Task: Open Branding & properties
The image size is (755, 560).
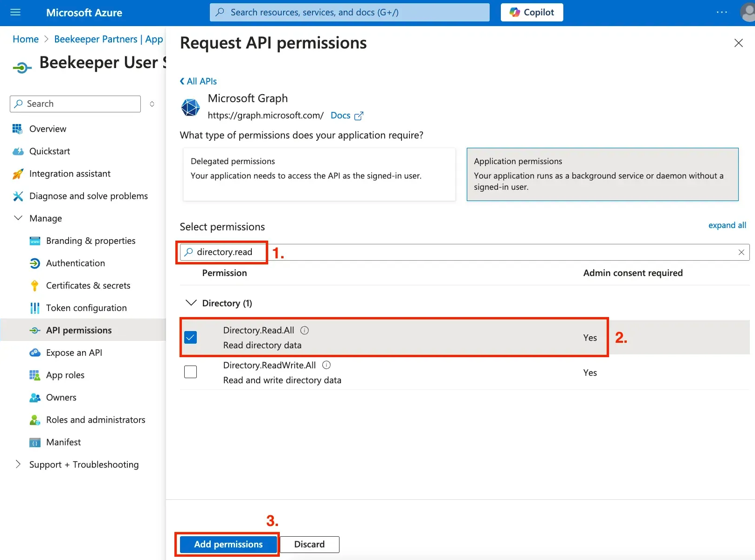Action: click(91, 241)
